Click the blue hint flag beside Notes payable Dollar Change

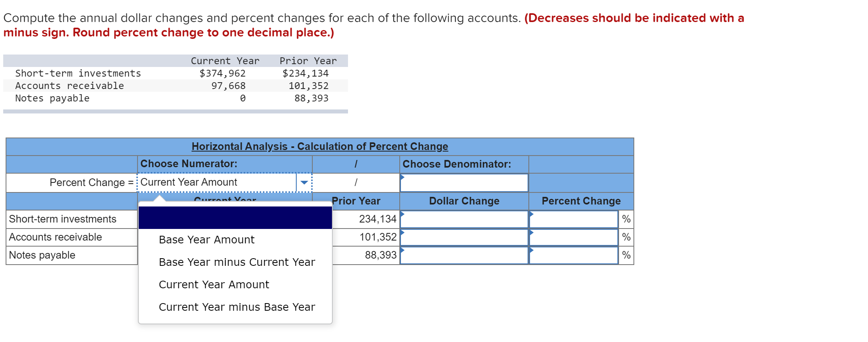(402, 249)
